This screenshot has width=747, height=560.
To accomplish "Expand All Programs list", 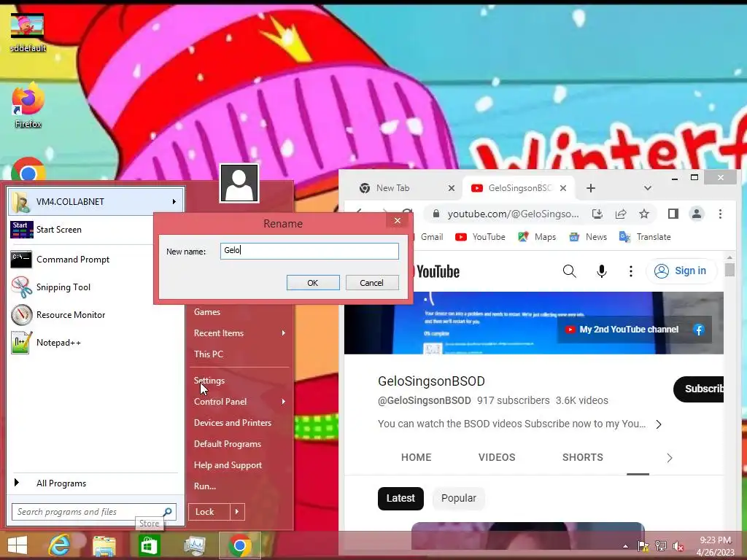I will pyautogui.click(x=94, y=483).
